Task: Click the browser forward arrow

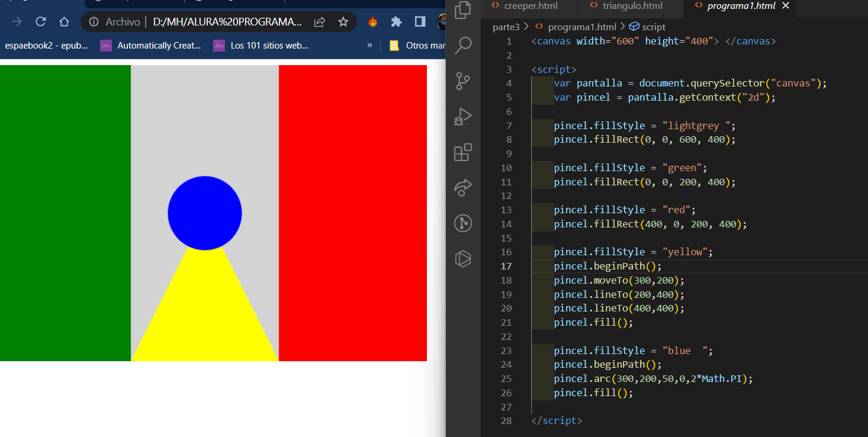Action: coord(17,22)
